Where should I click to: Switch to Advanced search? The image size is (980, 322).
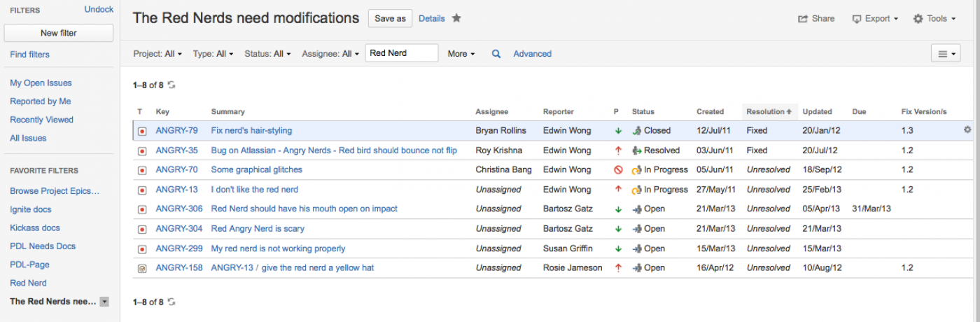[532, 54]
